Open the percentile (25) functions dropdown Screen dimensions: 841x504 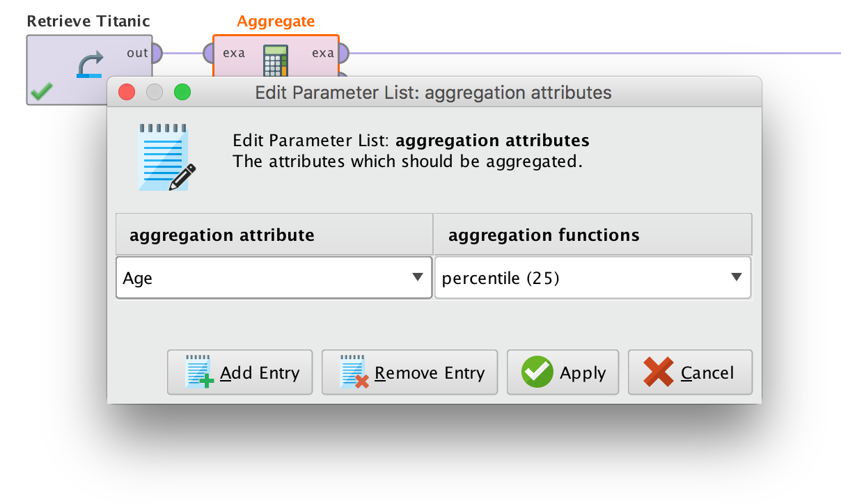click(x=592, y=278)
